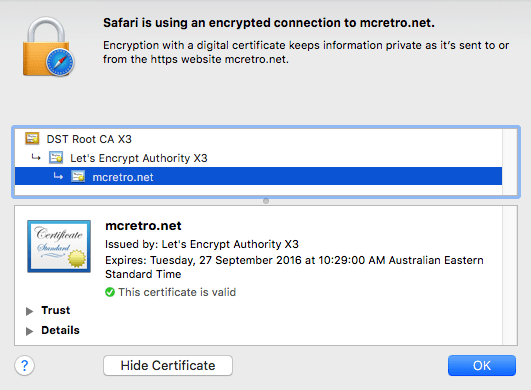Click the split divider handle between panes
Image resolution: width=531 pixels, height=390 pixels.
(266, 201)
